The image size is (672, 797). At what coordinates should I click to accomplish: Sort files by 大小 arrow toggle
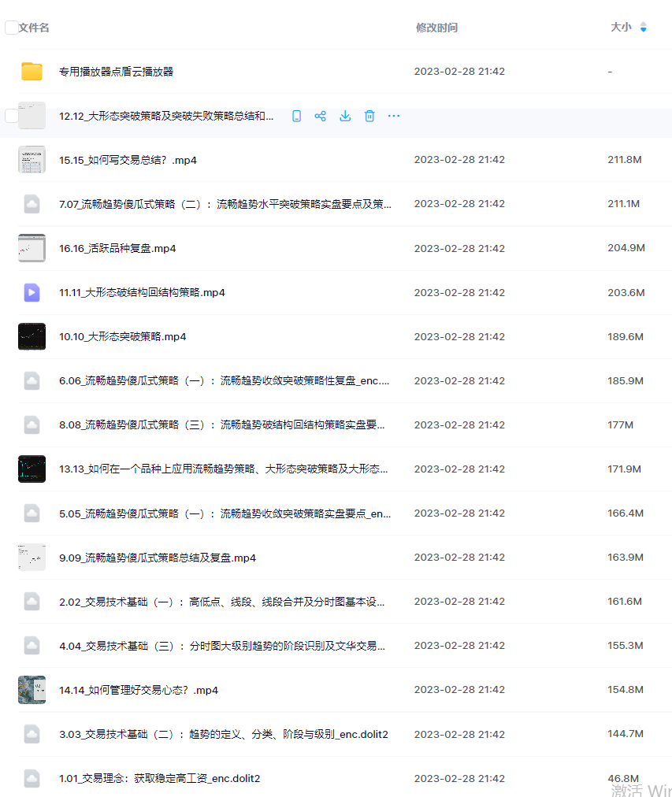tap(643, 28)
